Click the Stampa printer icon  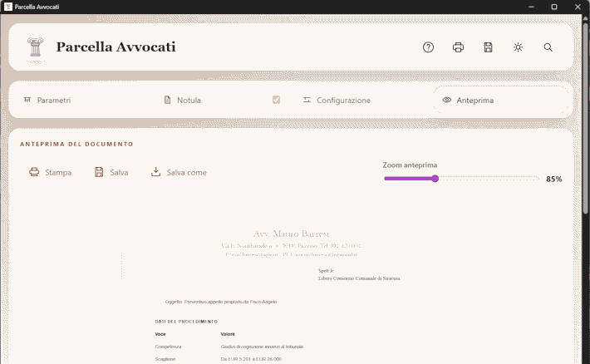pyautogui.click(x=34, y=172)
